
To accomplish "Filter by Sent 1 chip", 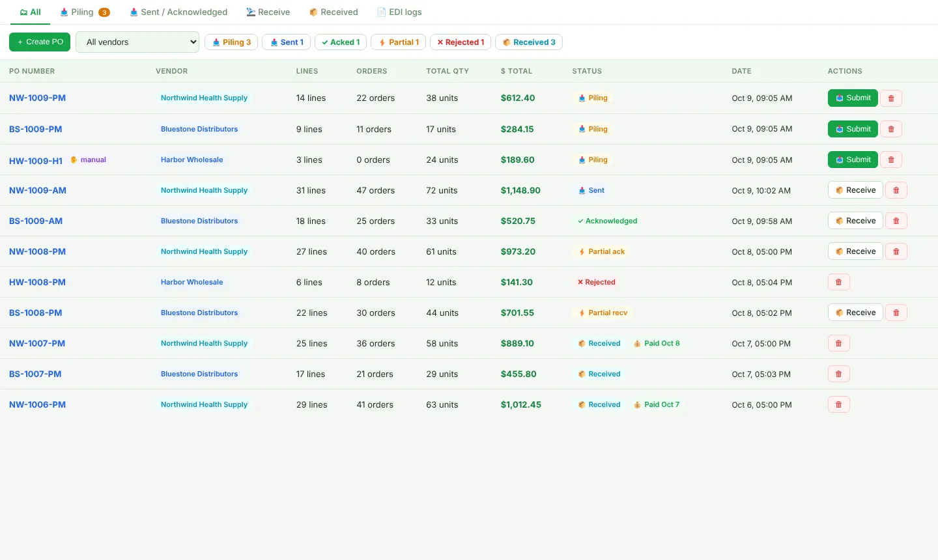I will coord(287,42).
